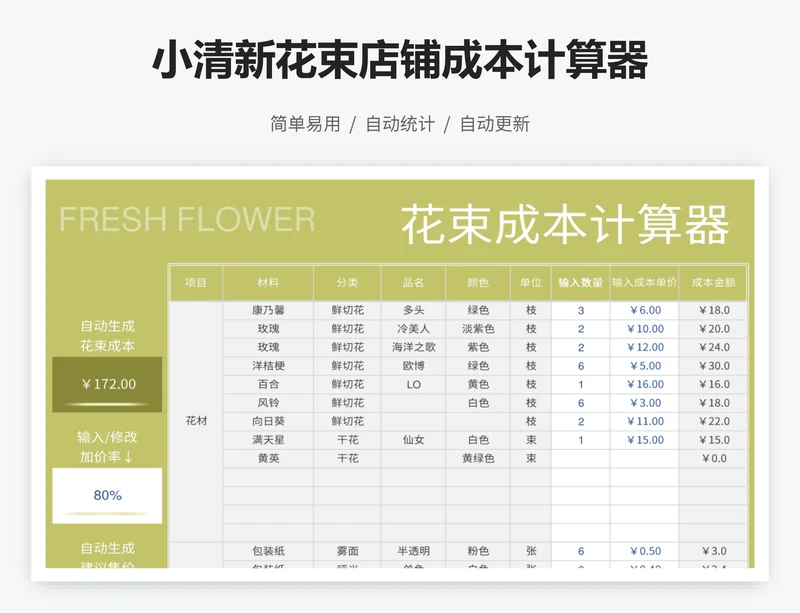Image resolution: width=800 pixels, height=613 pixels.
Task: Select the 输入成本单价 column header
Action: (644, 283)
